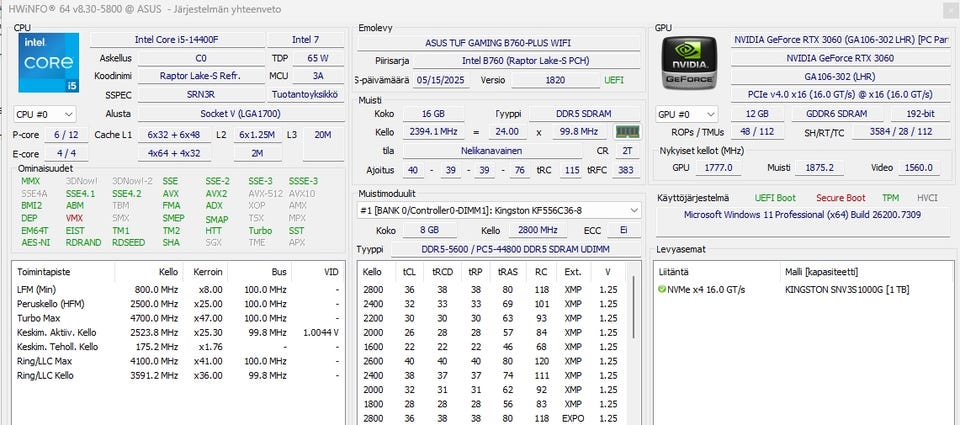Open the GPU #0 selector dropdown

point(686,115)
